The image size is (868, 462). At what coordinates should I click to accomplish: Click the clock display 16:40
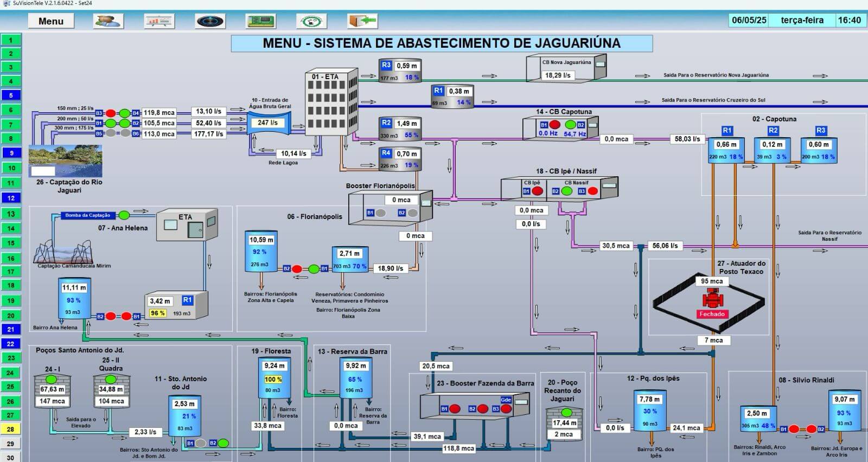click(x=850, y=21)
